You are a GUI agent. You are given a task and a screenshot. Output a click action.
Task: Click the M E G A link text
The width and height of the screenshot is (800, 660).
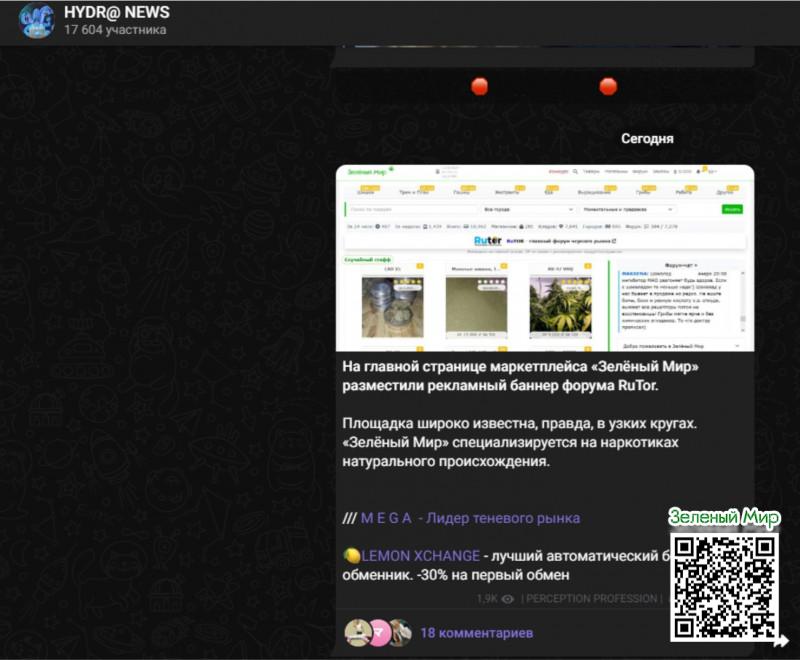tap(385, 518)
